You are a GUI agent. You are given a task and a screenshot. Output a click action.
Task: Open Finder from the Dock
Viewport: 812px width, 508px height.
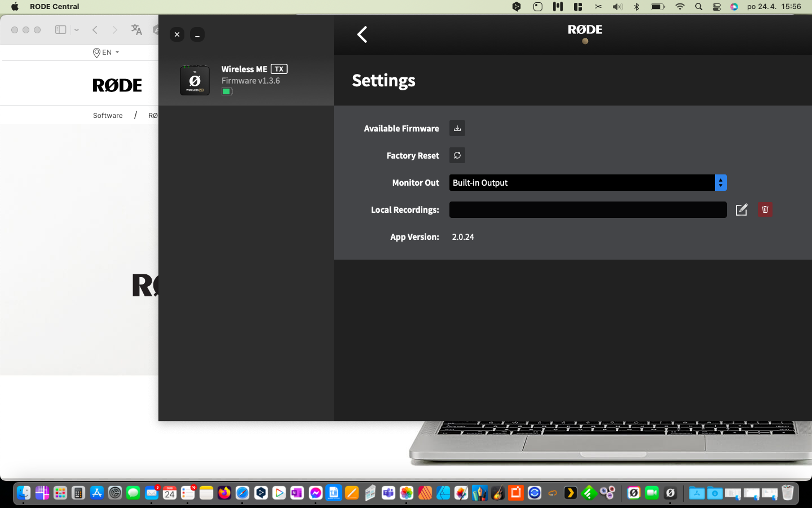click(23, 493)
